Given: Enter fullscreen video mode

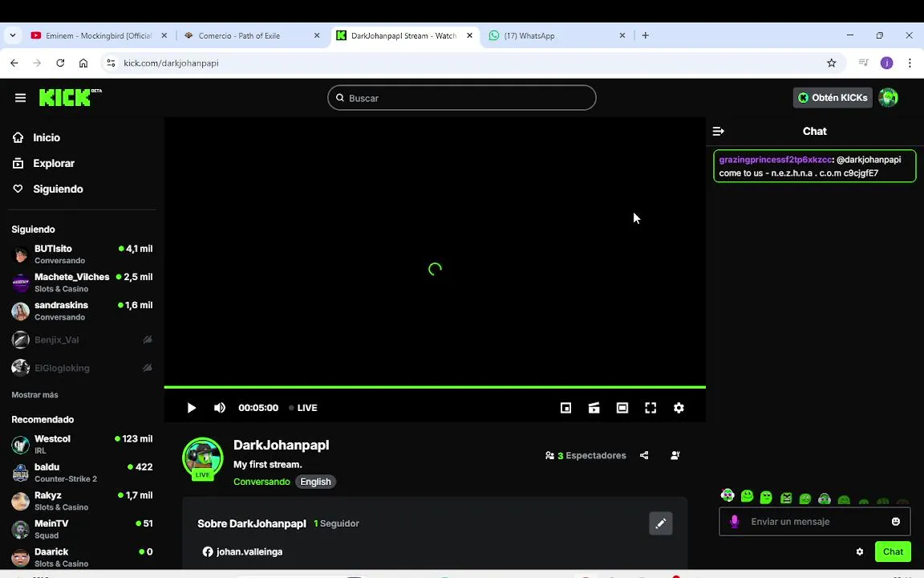Looking at the screenshot, I should pos(650,408).
